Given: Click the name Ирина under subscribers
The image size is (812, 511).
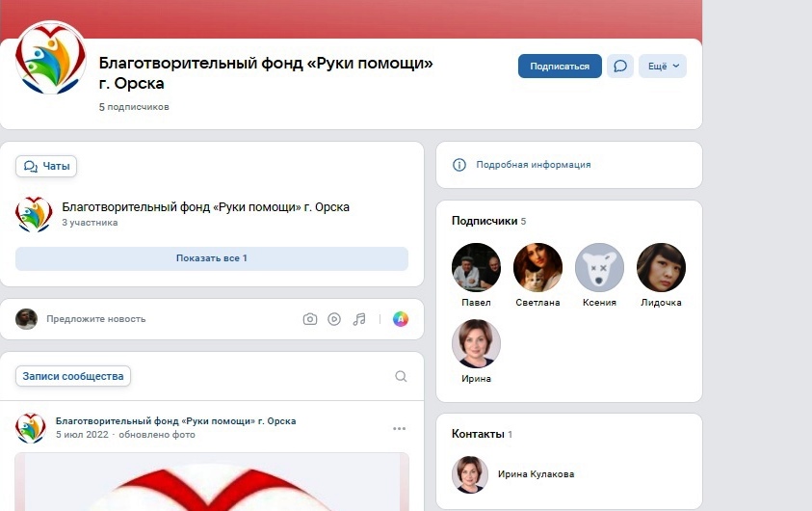Looking at the screenshot, I should 477,379.
